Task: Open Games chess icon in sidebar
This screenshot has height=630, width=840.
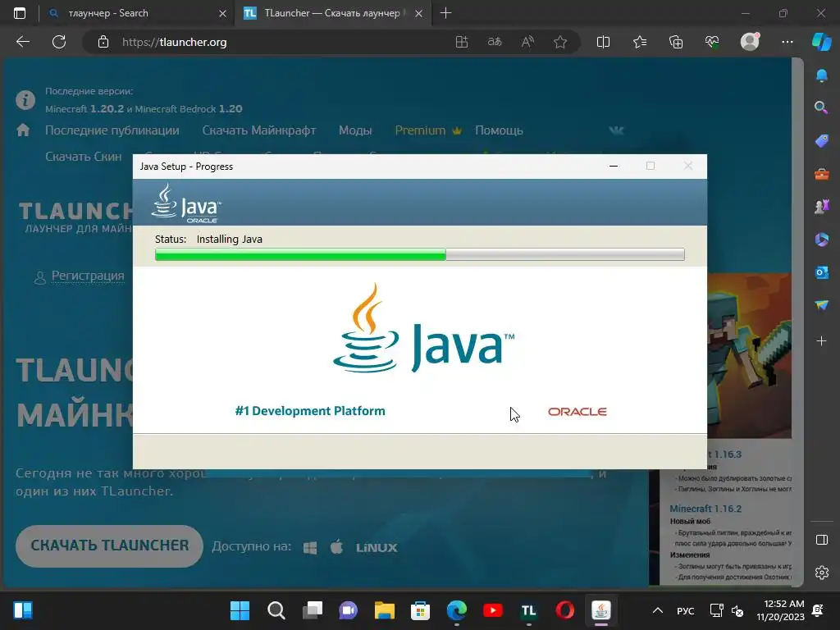Action: pos(822,206)
